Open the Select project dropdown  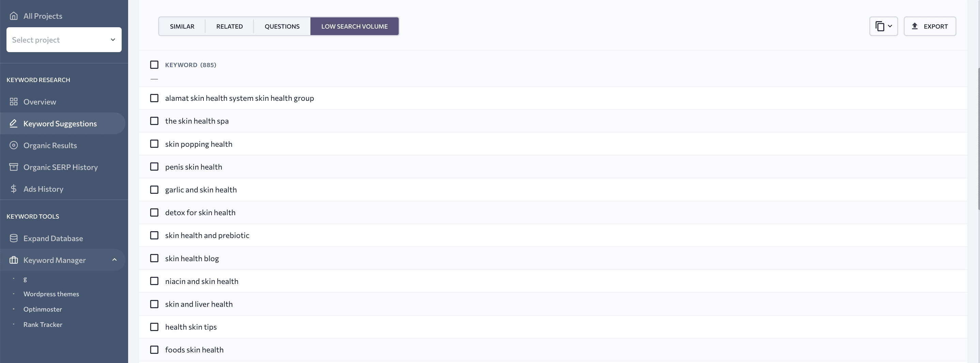click(64, 40)
